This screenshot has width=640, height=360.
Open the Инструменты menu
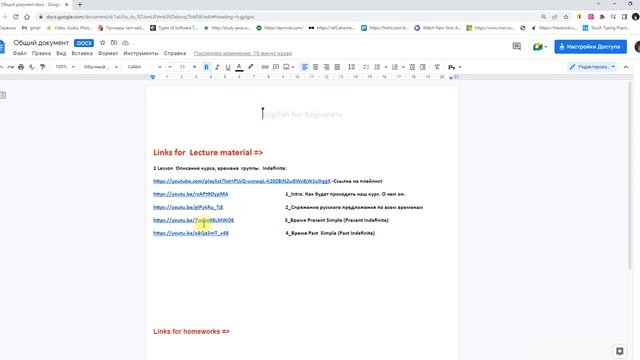(x=141, y=53)
